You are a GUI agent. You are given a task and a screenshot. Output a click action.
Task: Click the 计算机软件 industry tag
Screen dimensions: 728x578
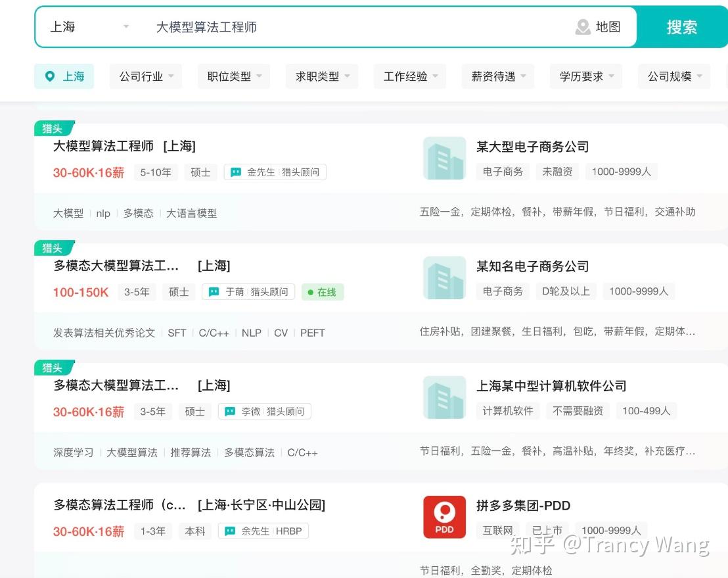[x=508, y=411]
